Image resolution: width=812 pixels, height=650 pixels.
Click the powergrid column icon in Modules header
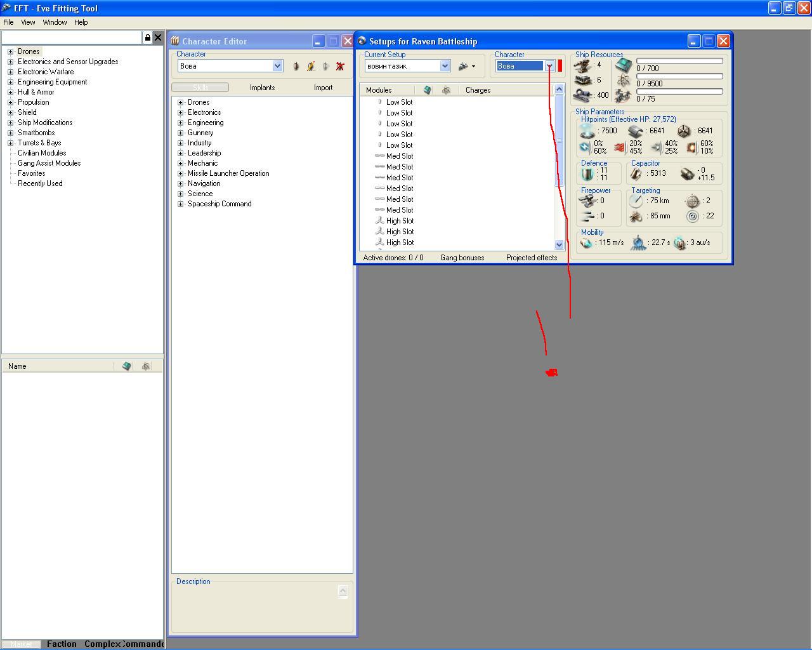(446, 90)
